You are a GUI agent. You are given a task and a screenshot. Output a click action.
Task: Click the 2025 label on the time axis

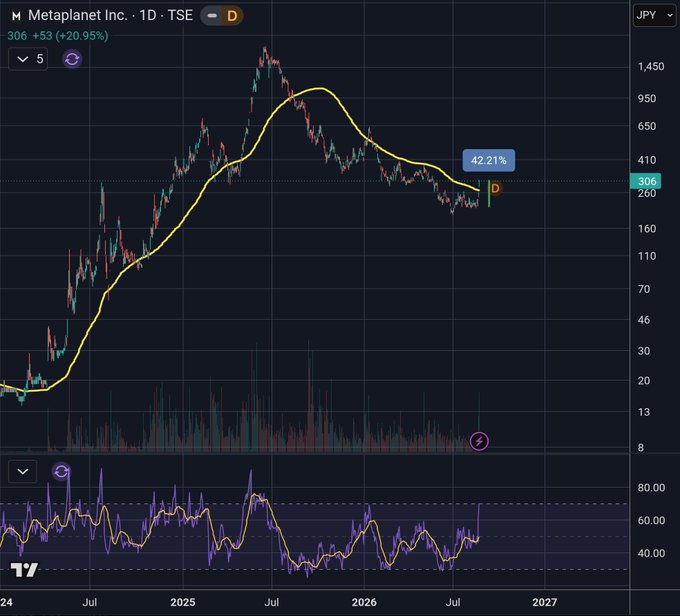[x=183, y=602]
